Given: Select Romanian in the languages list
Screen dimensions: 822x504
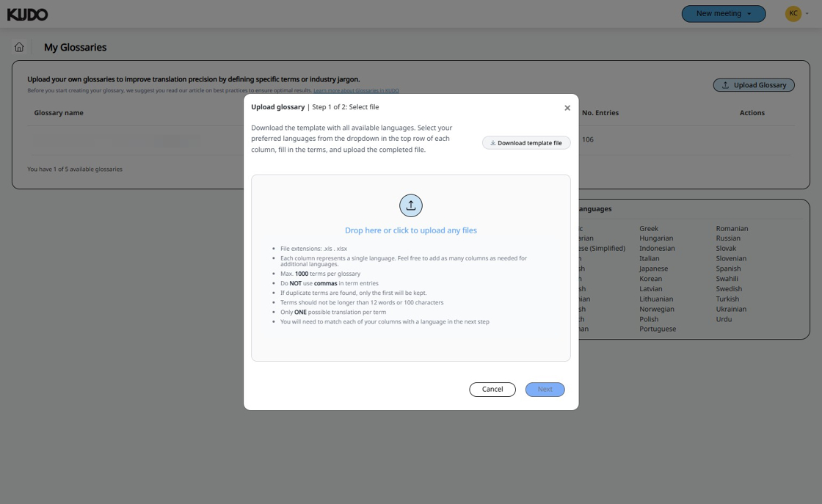Looking at the screenshot, I should pyautogui.click(x=732, y=228).
